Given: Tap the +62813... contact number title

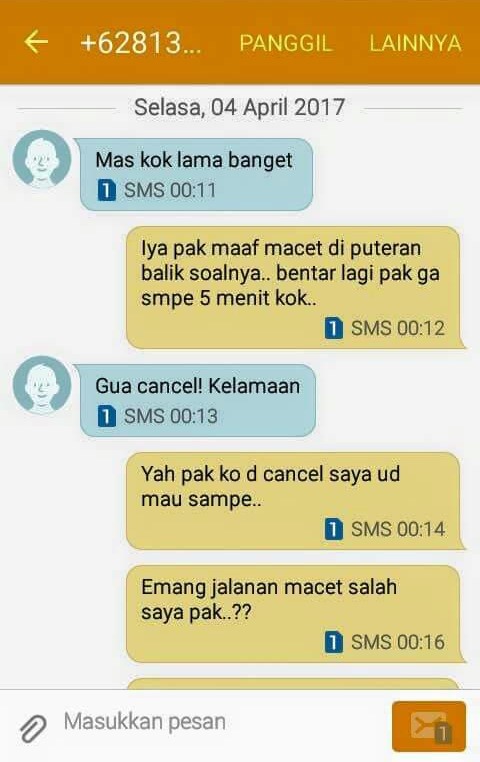Looking at the screenshot, I should (141, 43).
